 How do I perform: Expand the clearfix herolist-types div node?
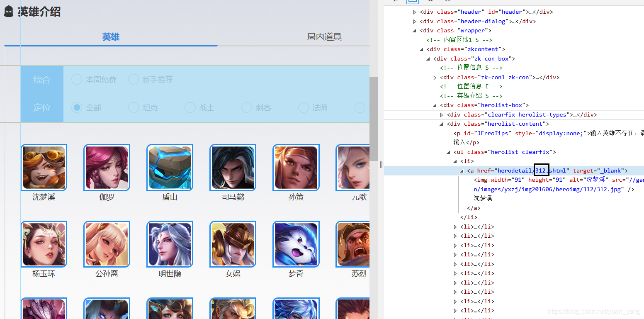(x=442, y=115)
